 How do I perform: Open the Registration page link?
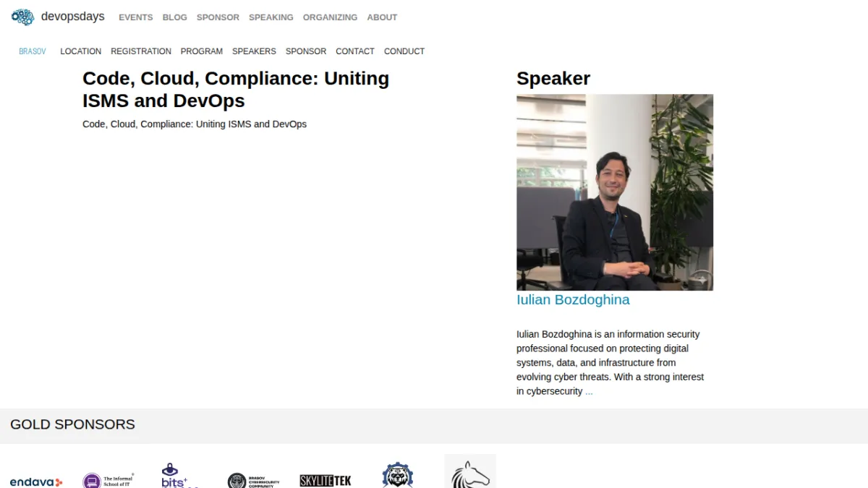[x=141, y=51]
